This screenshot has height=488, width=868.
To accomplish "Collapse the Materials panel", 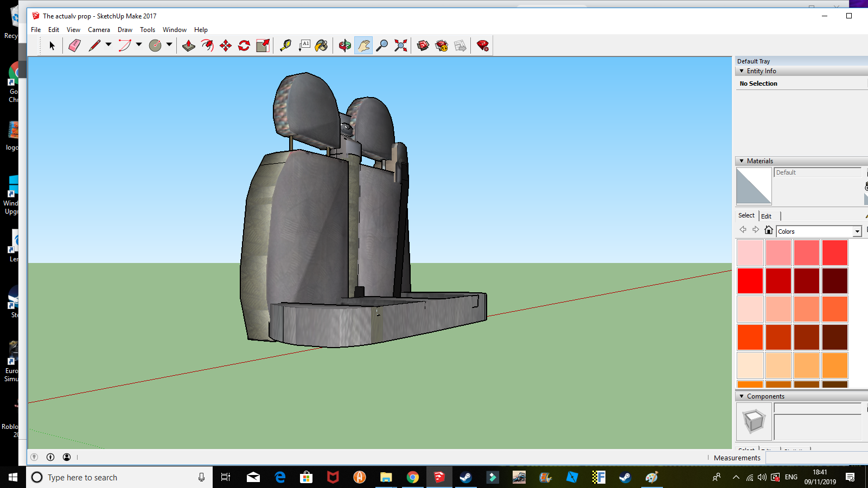I will 742,161.
